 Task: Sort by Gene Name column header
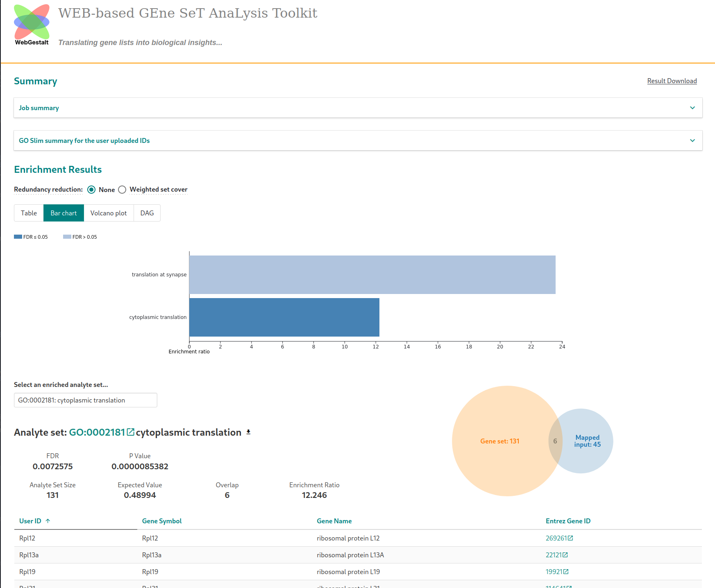[334, 521]
